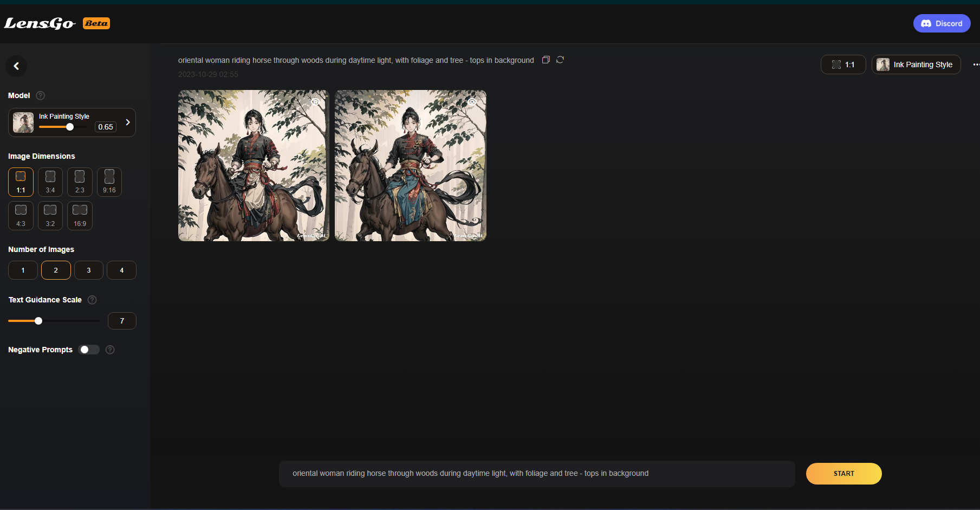The height and width of the screenshot is (510, 980).
Task: Click the Ink Painting Style tag at top right
Action: point(916,64)
